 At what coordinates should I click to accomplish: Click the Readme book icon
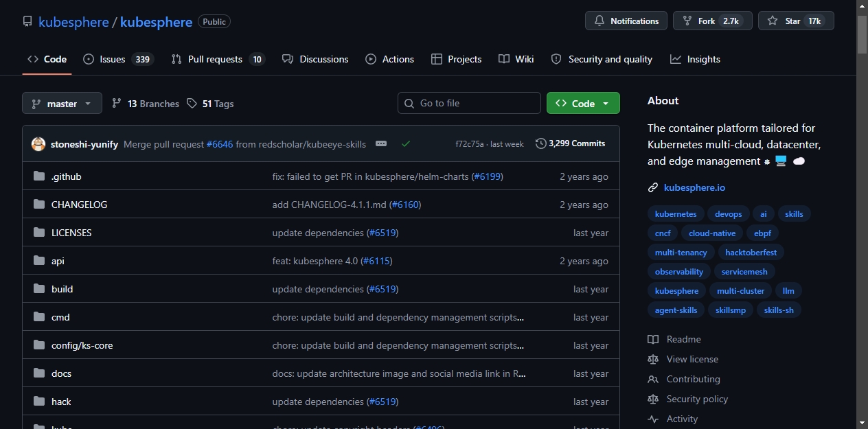pyautogui.click(x=653, y=339)
